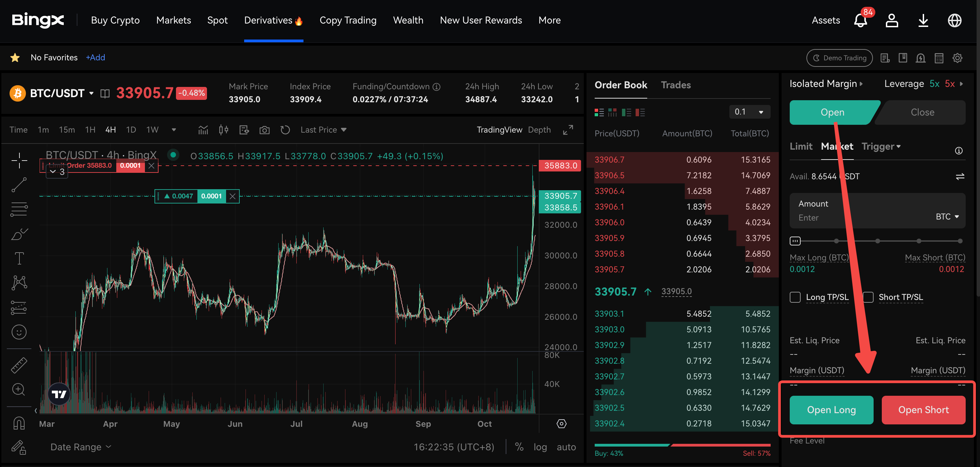Viewport: 980px width, 467px height.
Task: Click the Open Short button
Action: coord(923,410)
